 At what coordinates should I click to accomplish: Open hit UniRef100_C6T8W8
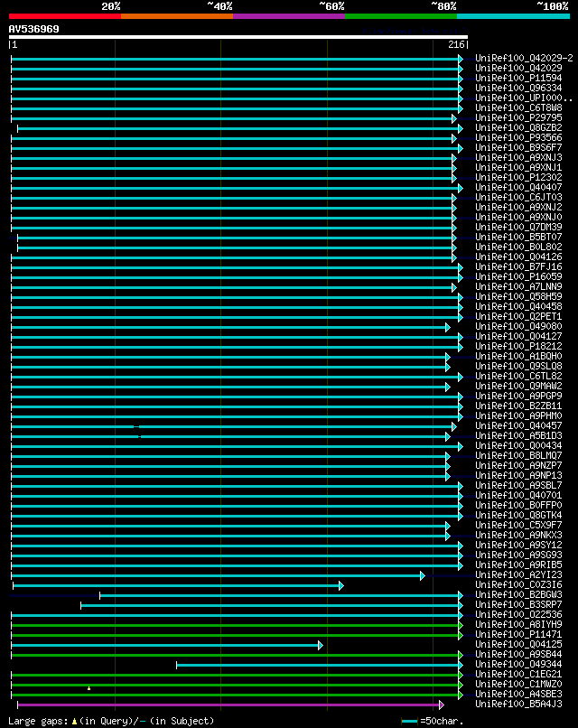pyautogui.click(x=518, y=107)
